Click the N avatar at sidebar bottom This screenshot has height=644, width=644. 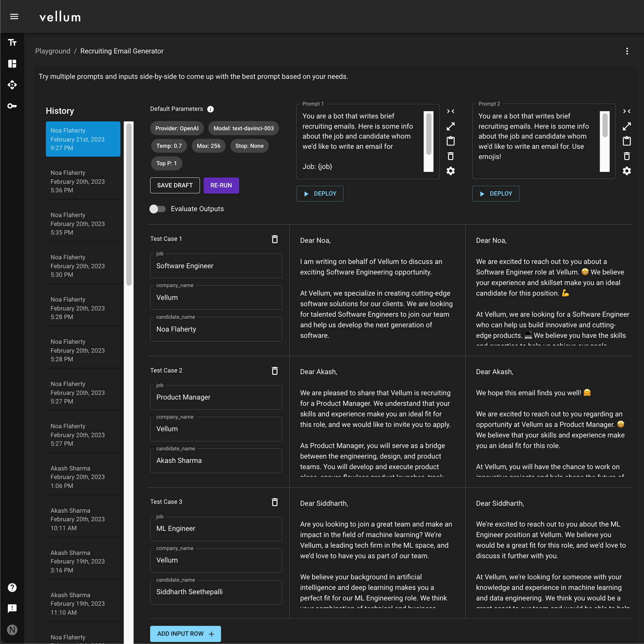coord(12,630)
